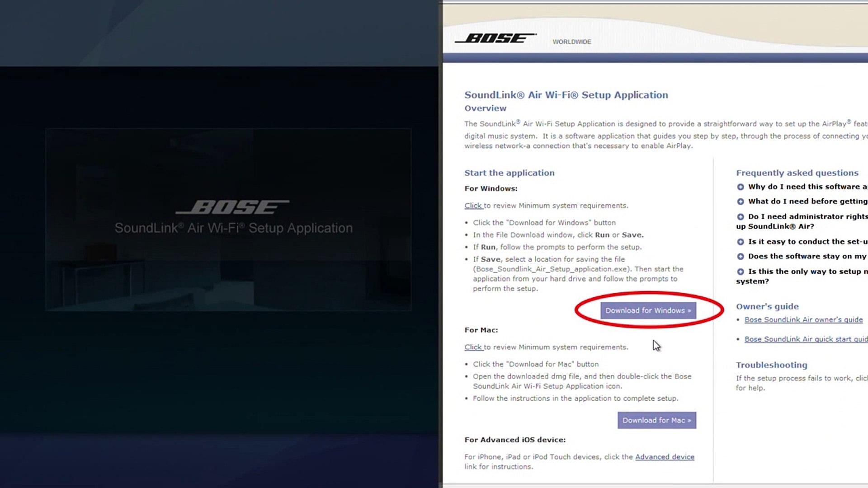This screenshot has width=868, height=488.
Task: Click the Bose logo in the video panel
Action: [232, 207]
